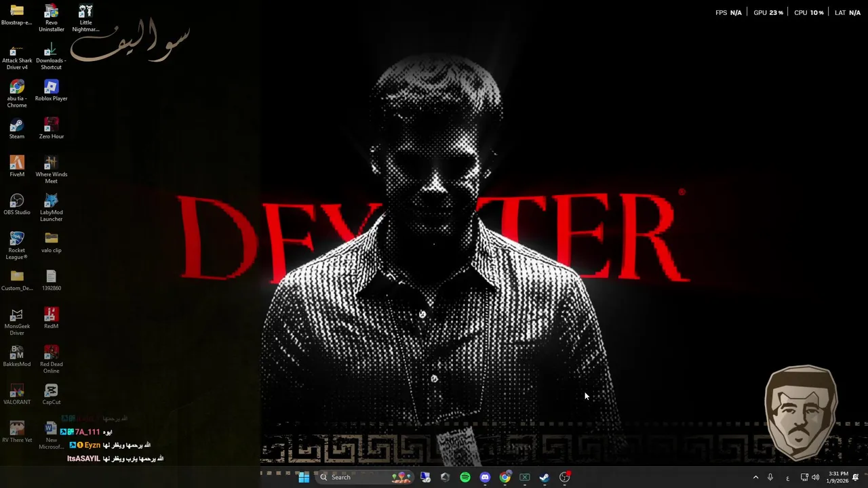Select the CapCut desktop shortcut
The image size is (868, 488).
pos(52,394)
